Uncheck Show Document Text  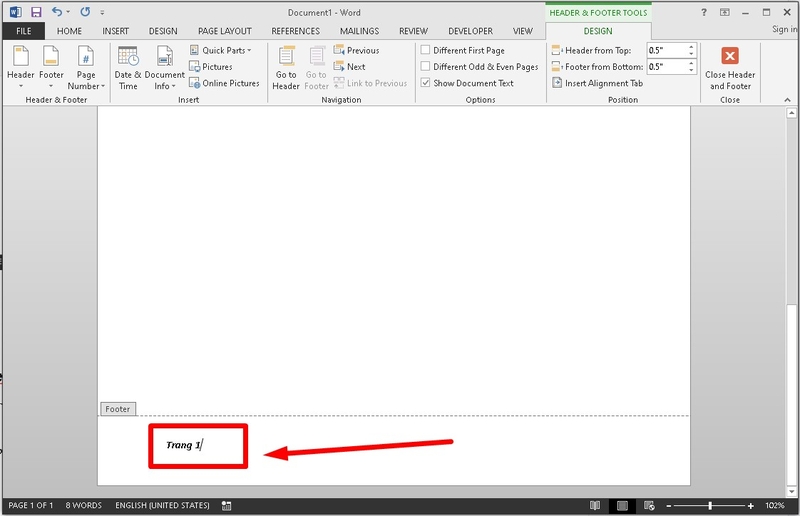click(425, 83)
